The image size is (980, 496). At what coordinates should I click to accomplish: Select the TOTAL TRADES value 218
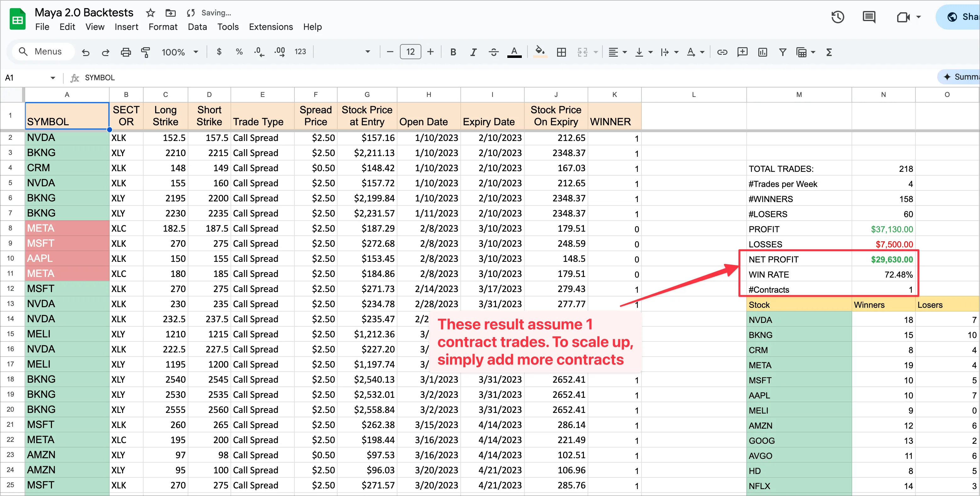point(883,169)
